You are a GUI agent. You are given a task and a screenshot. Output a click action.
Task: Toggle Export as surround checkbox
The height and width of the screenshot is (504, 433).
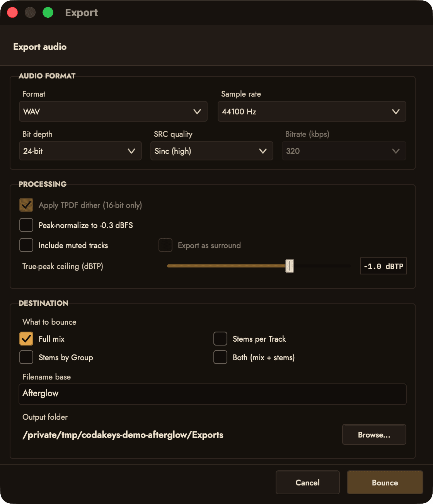165,245
